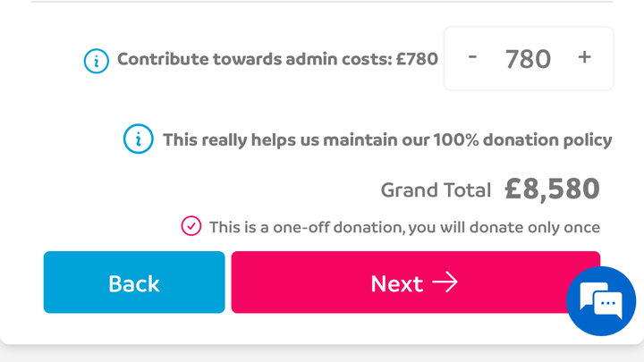Select the £8,580 grand total amount
Viewport: 644px width, 362px height.
553,189
